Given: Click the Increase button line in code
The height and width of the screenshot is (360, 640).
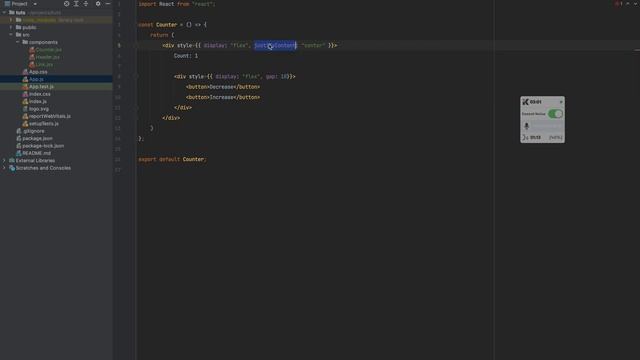Looking at the screenshot, I should pyautogui.click(x=223, y=97).
